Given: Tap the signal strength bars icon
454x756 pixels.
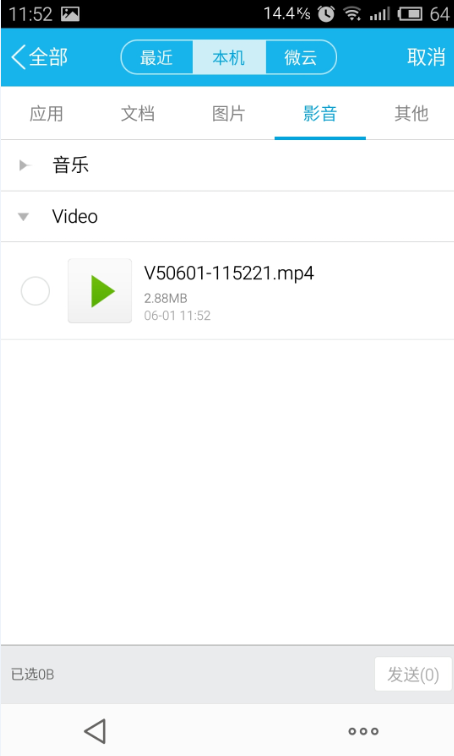Looking at the screenshot, I should 379,14.
